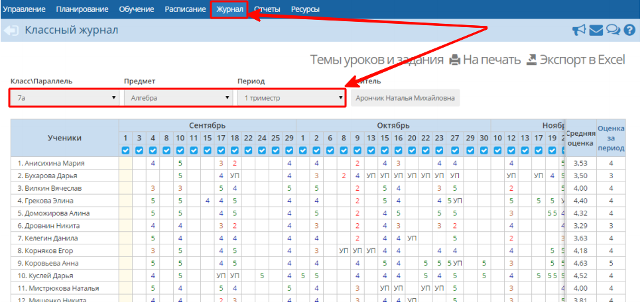Open the chat bubbles icon
This screenshot has width=644, height=308.
(x=612, y=30)
